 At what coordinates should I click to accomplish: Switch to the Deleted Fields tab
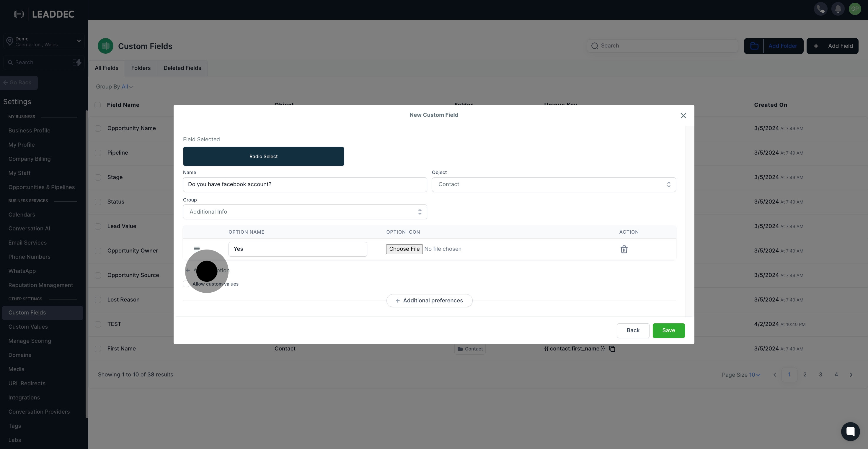click(182, 68)
